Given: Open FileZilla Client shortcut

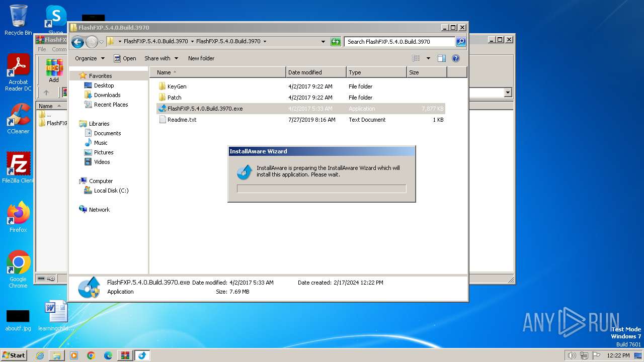Looking at the screenshot, I should tap(18, 167).
